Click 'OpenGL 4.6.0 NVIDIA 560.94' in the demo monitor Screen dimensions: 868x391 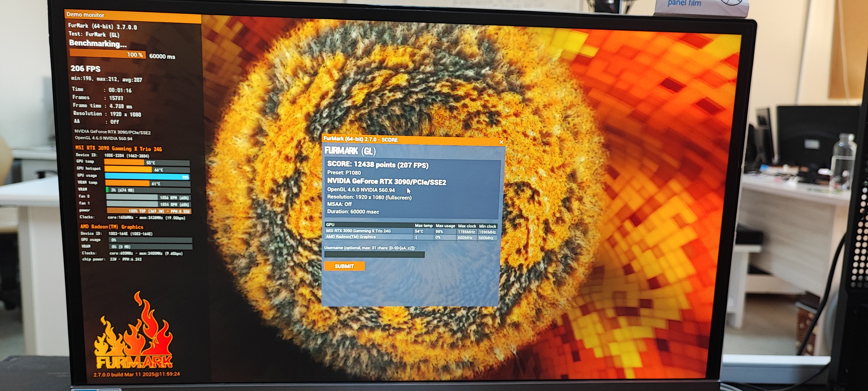coord(104,138)
